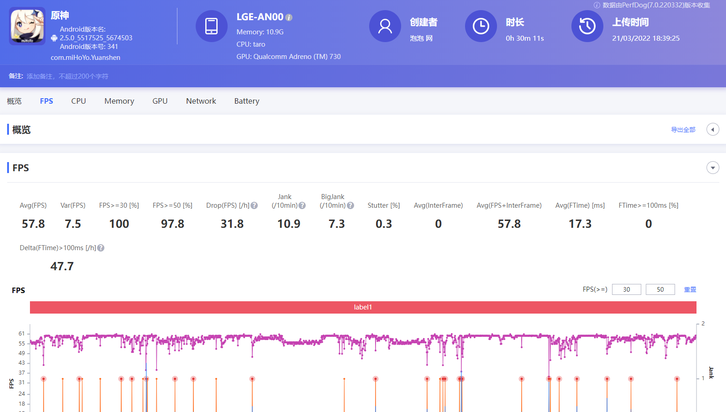Open help icon next to BigJank (/10min)

(x=350, y=206)
